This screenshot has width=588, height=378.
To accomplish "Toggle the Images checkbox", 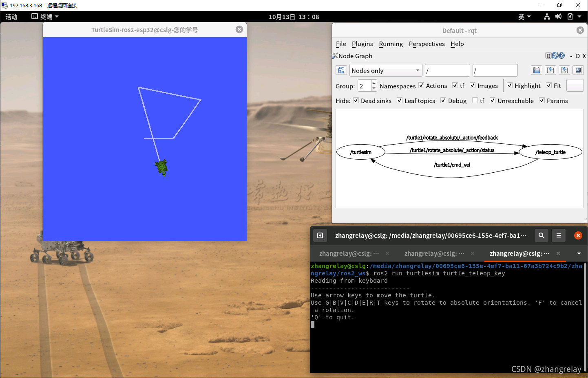I will (473, 86).
